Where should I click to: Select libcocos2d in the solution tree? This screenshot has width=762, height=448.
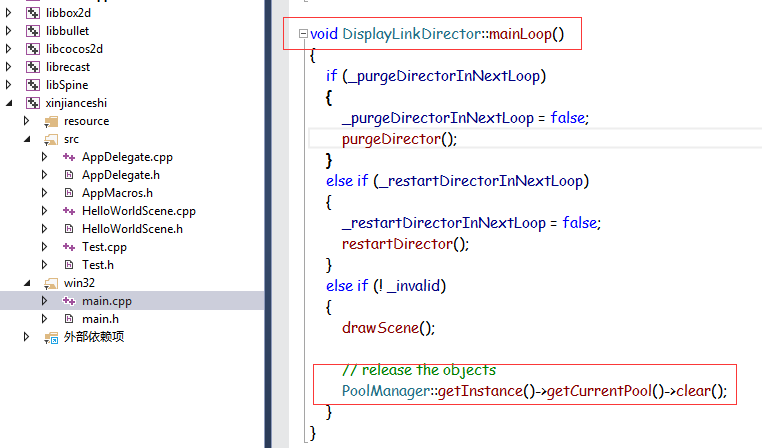[74, 49]
